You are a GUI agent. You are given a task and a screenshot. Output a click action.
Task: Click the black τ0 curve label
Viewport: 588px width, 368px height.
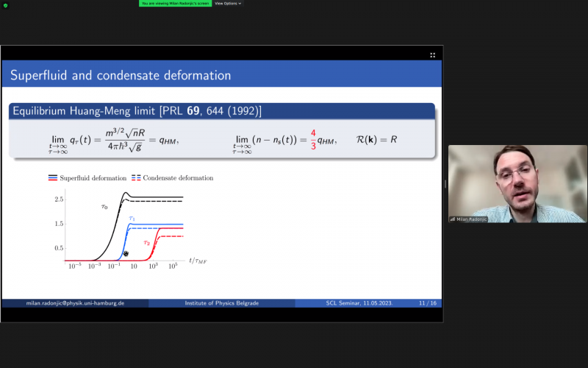click(x=104, y=207)
